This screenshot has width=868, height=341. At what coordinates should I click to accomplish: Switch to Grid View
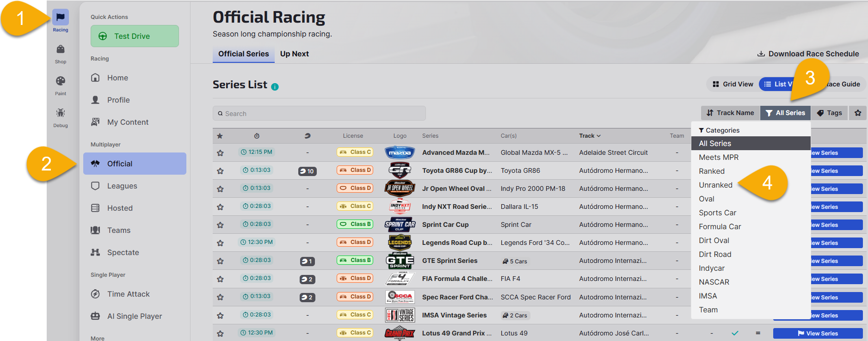733,84
